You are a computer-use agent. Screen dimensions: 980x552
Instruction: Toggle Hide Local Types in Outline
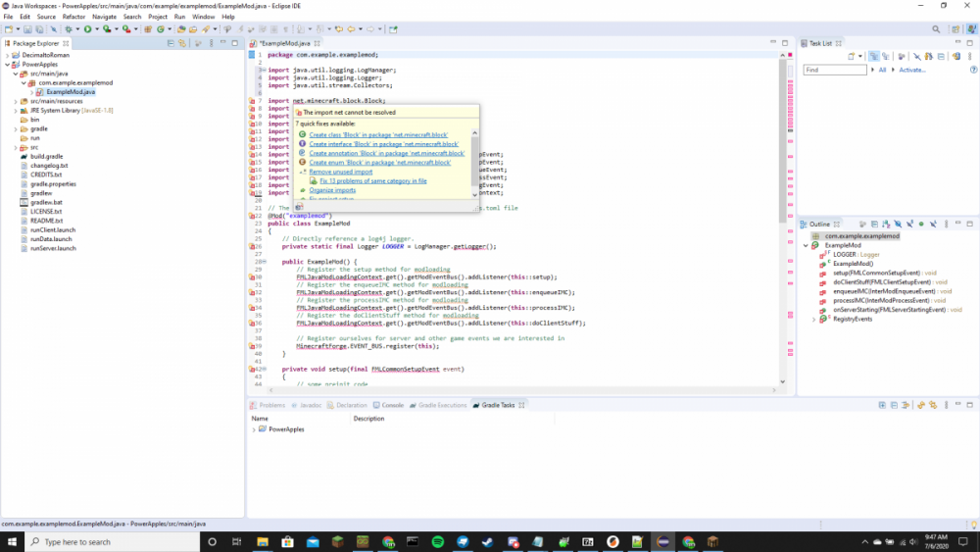click(933, 224)
